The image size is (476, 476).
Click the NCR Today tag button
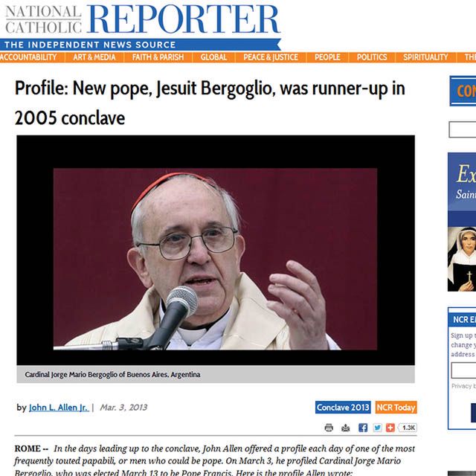[396, 407]
